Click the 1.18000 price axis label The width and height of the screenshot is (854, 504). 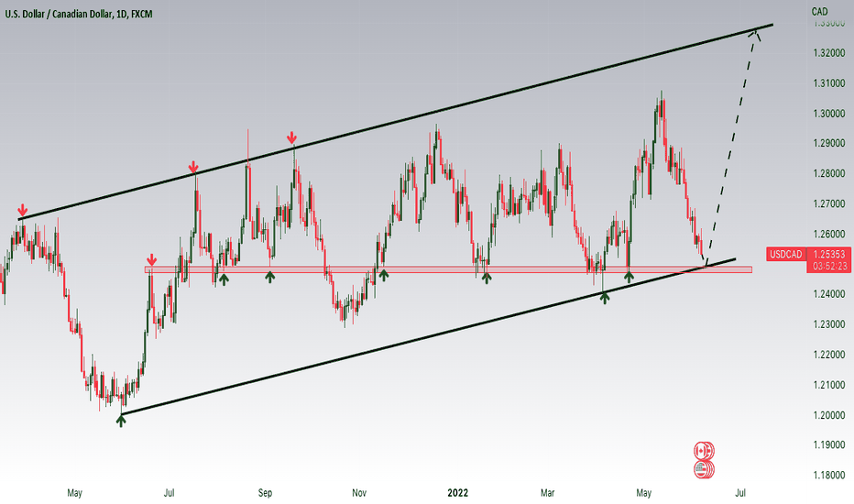tap(829, 475)
